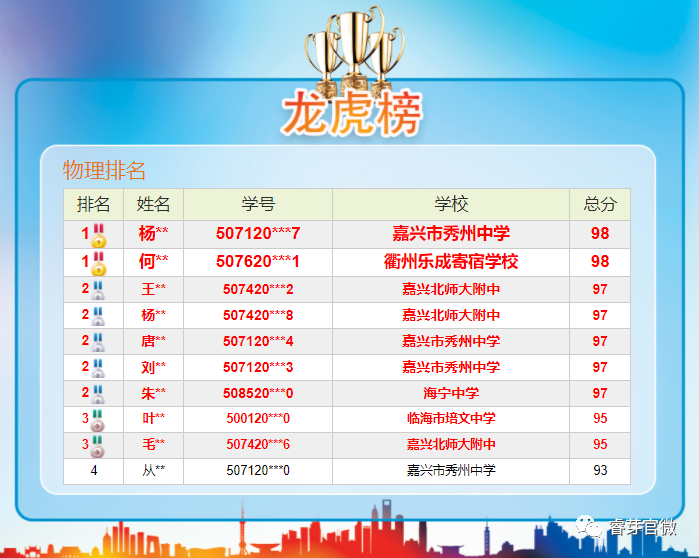Click the name 唐**
This screenshot has width=699, height=558.
coord(153,341)
